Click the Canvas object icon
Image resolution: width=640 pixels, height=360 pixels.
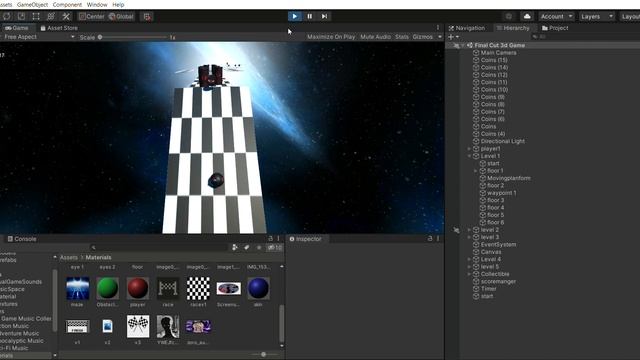coord(476,252)
